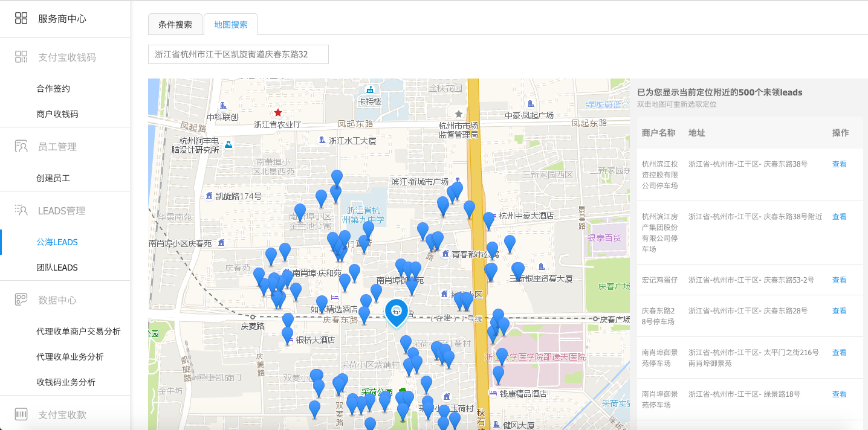Click the 数据中心 icon

click(21, 300)
